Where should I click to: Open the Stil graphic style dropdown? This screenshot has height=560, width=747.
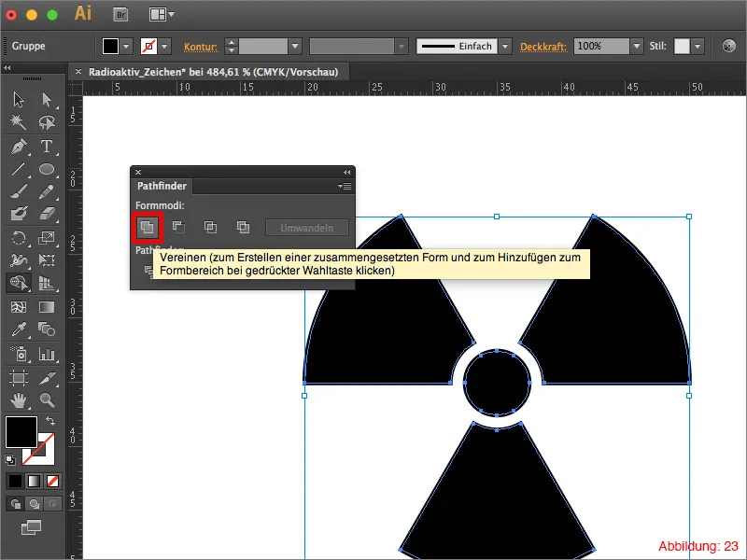point(698,46)
